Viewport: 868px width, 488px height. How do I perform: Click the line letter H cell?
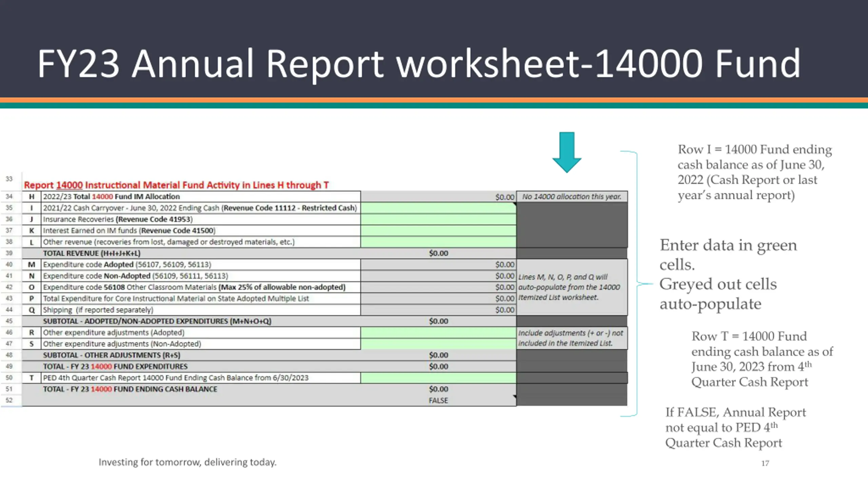point(32,197)
